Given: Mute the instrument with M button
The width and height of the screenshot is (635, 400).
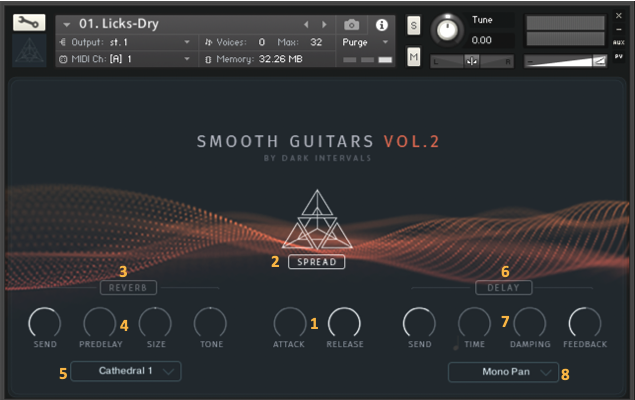Looking at the screenshot, I should coord(413,57).
